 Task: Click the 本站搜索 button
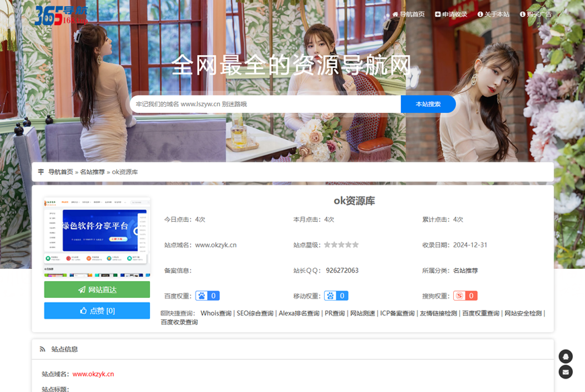click(x=428, y=104)
